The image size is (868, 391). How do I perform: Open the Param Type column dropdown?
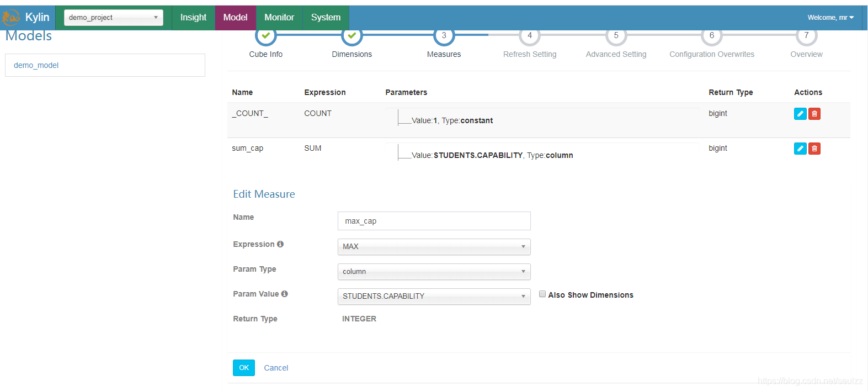[x=434, y=272]
